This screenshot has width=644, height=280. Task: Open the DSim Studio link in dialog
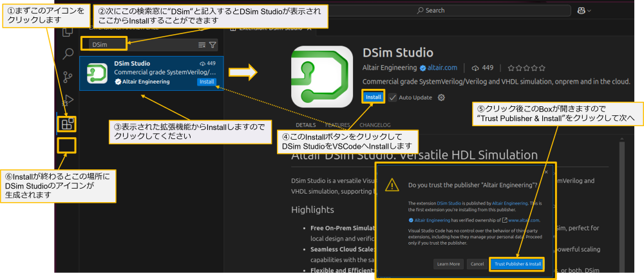coord(450,203)
